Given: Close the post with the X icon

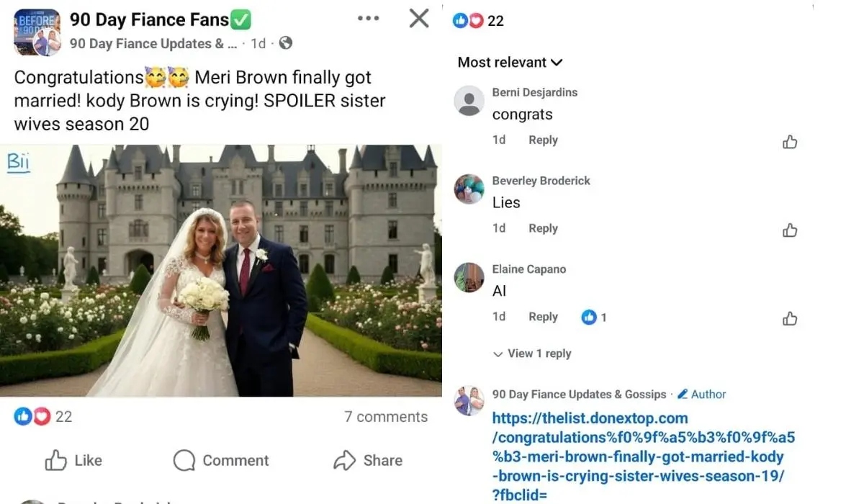Looking at the screenshot, I should 419,18.
